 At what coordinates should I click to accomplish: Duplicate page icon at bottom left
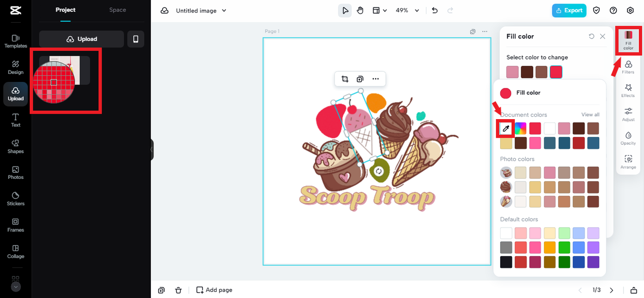[x=161, y=290]
